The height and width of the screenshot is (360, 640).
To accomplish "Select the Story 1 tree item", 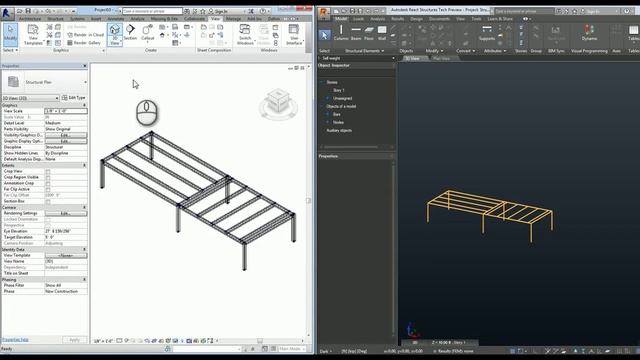I will point(339,90).
